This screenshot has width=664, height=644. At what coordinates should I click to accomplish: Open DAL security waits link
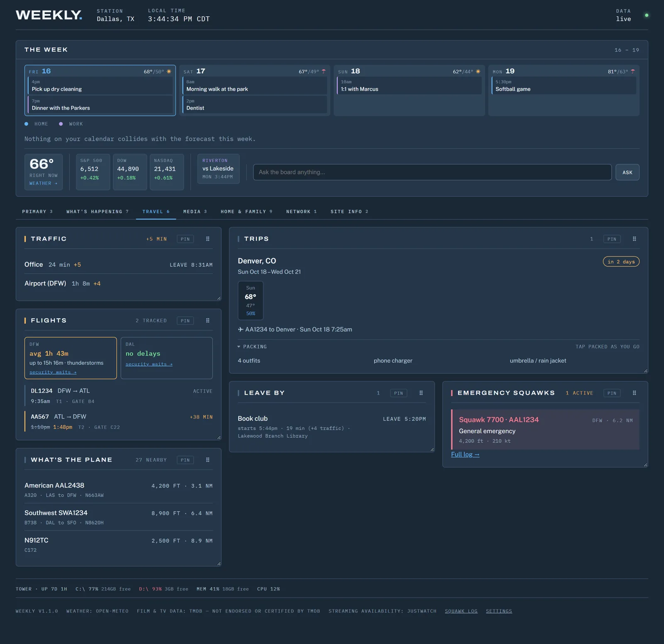tap(149, 364)
